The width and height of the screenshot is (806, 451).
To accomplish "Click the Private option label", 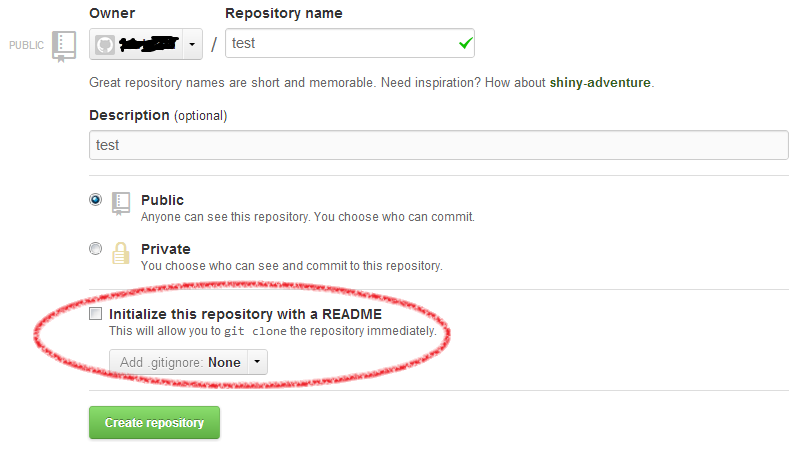I will [x=166, y=249].
